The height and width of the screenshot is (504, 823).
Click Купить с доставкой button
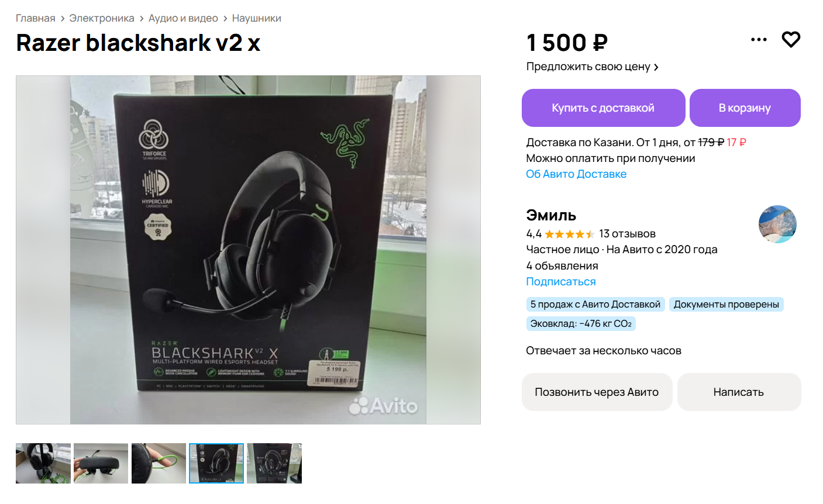(603, 108)
